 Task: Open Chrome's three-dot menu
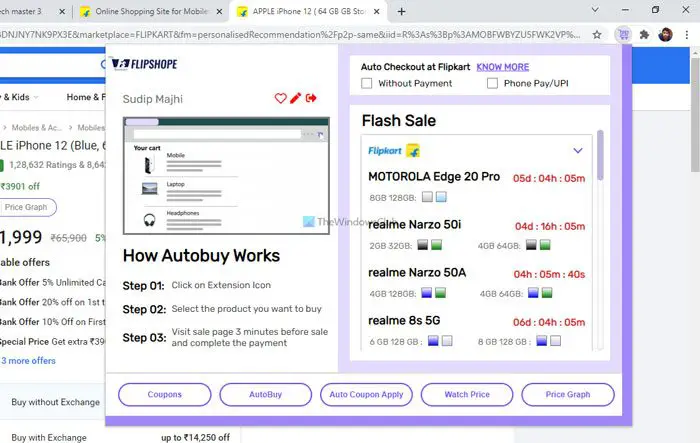point(687,34)
